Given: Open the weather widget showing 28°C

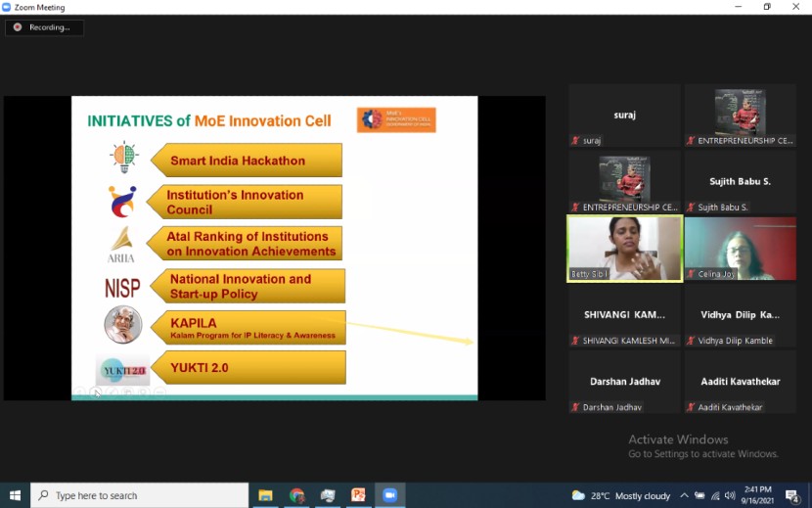Looking at the screenshot, I should pyautogui.click(x=621, y=495).
